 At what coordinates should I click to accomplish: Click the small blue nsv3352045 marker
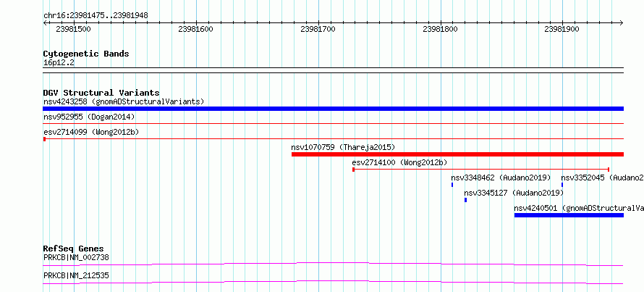pyautogui.click(x=562, y=185)
